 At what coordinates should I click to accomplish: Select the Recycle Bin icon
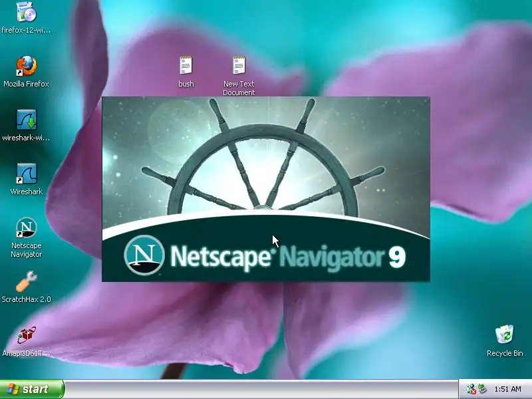point(505,334)
